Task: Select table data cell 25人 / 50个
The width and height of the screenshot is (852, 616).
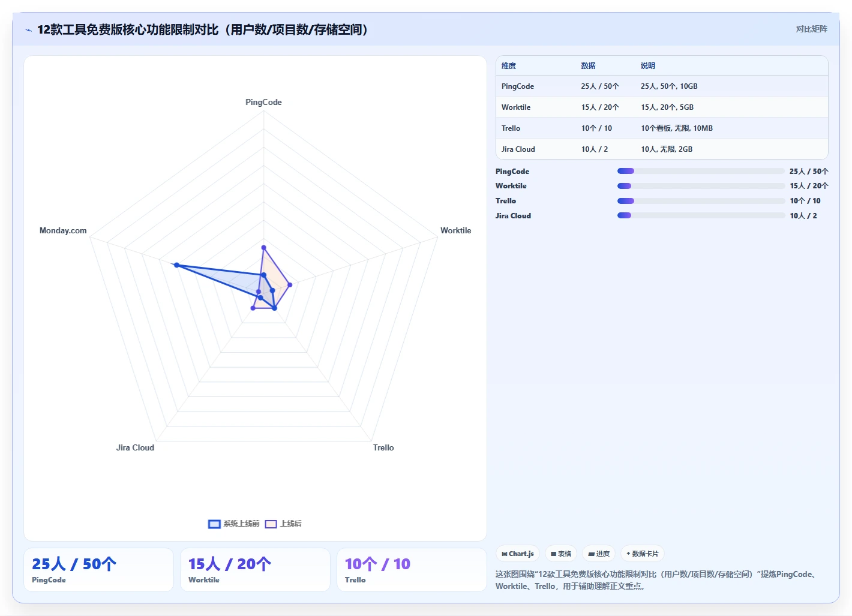Action: (600, 86)
